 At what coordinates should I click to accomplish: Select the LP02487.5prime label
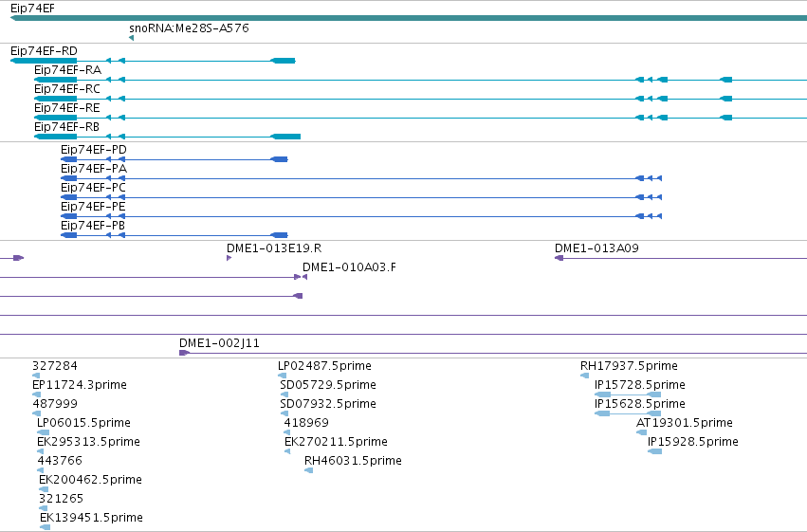324,366
